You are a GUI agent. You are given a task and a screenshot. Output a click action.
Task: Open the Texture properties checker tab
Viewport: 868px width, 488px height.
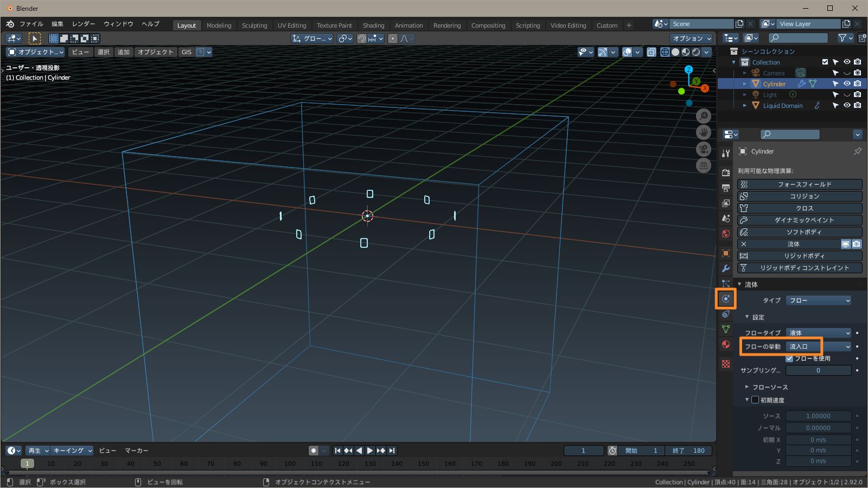click(726, 364)
